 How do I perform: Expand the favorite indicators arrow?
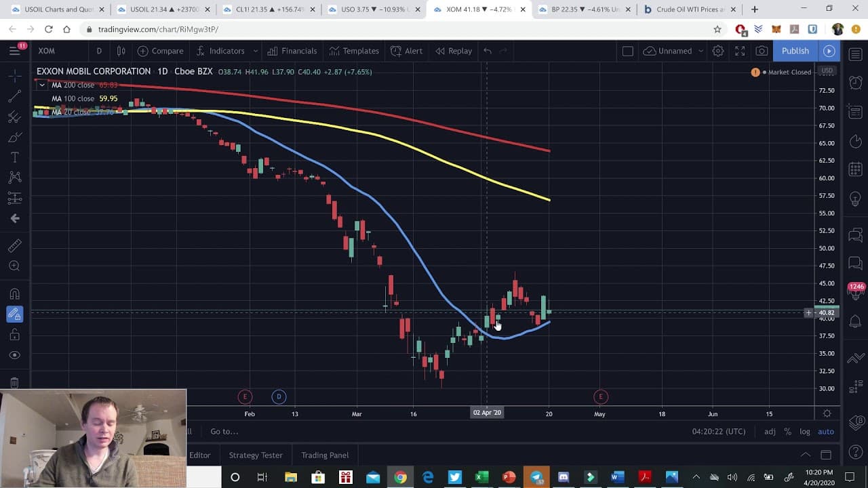pos(255,51)
